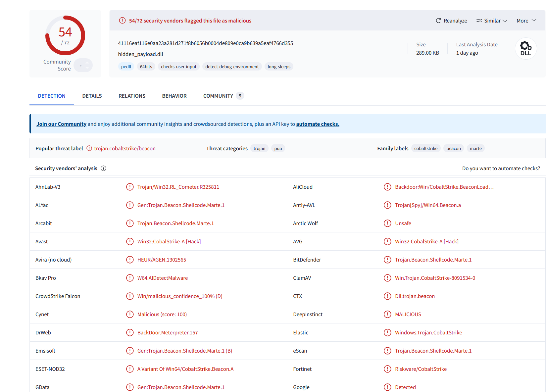Switch to the DETECTION tab
The image size is (546, 392).
tap(52, 96)
